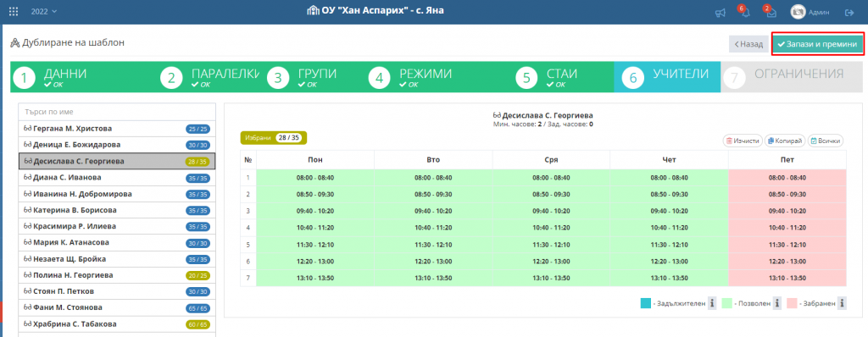Click the Търси по име search field
The height and width of the screenshot is (337, 868).
(x=117, y=112)
